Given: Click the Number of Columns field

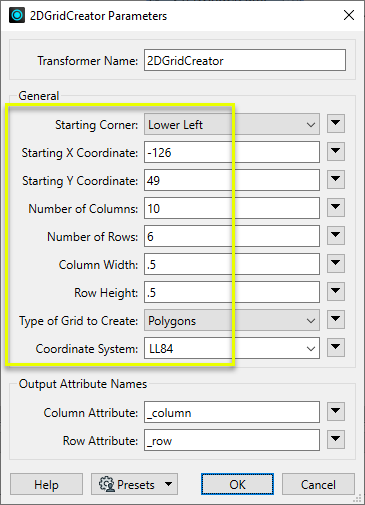Looking at the screenshot, I should coord(232,208).
